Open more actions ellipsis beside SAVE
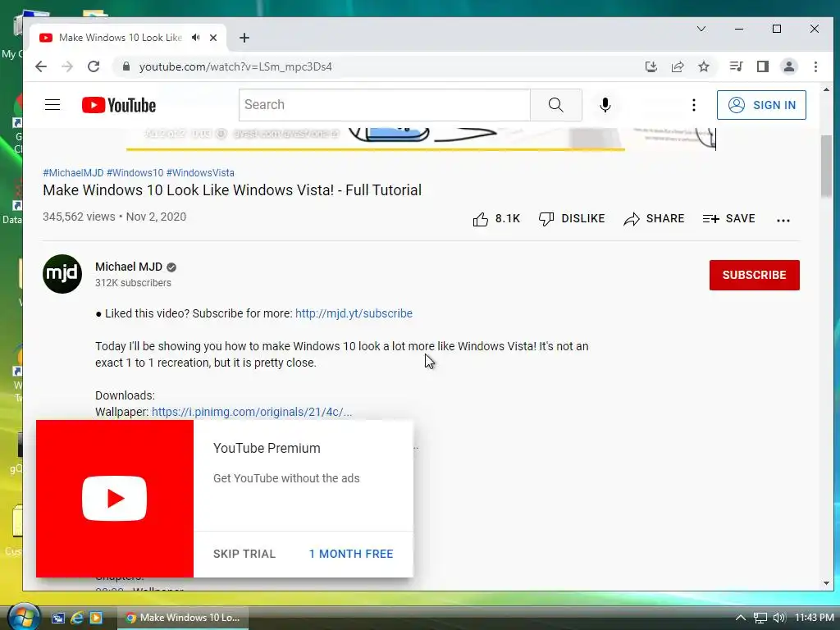Image resolution: width=840 pixels, height=630 pixels. (783, 220)
